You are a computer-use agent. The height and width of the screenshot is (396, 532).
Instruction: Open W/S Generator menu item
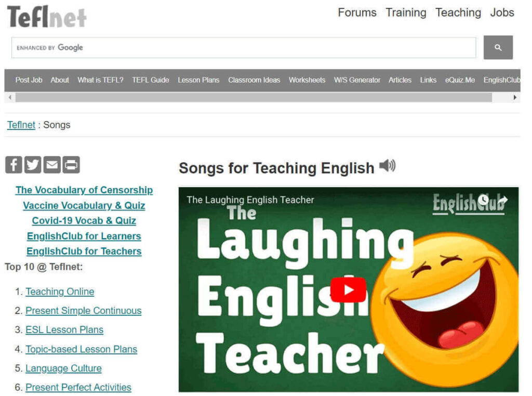click(357, 80)
